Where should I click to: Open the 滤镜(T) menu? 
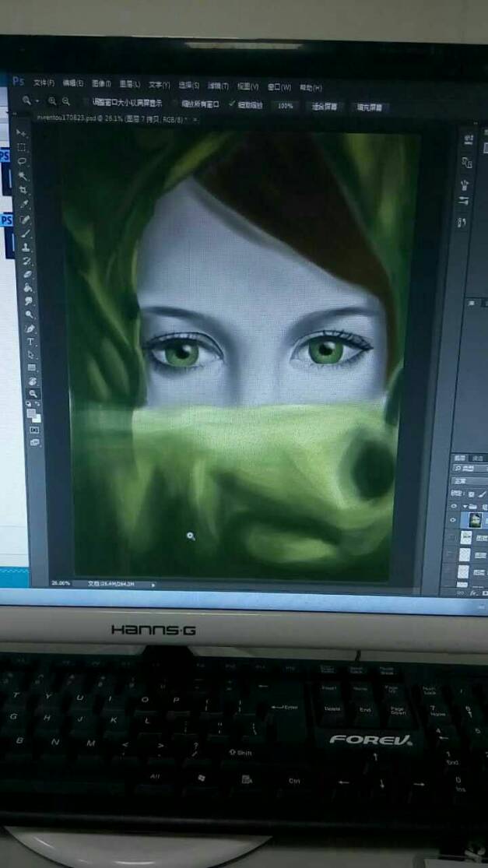(218, 86)
